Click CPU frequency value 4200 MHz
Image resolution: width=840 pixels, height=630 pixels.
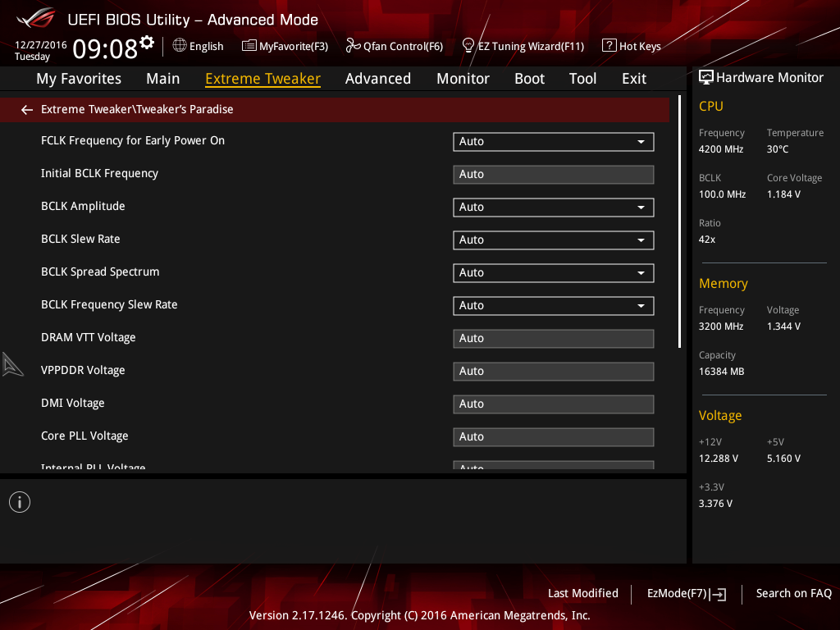[x=721, y=149]
